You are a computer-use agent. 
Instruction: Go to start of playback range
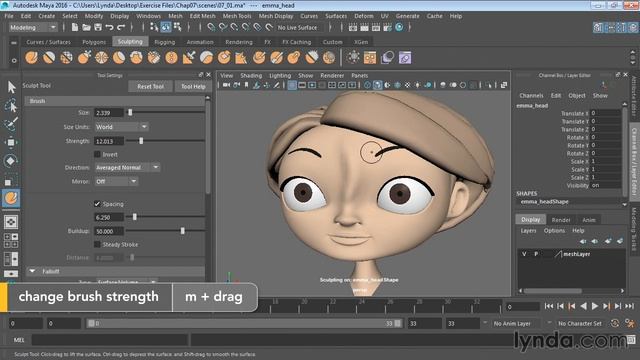coord(549,306)
